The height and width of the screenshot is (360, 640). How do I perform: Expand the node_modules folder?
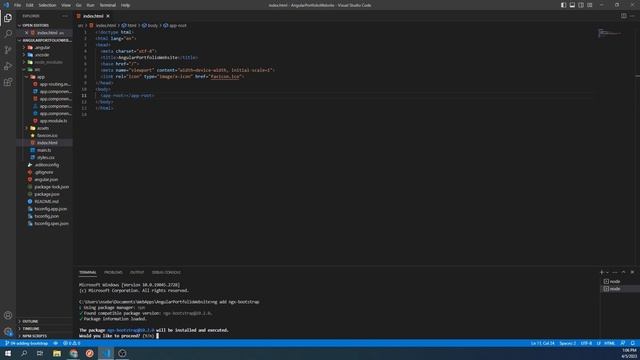pos(44,62)
